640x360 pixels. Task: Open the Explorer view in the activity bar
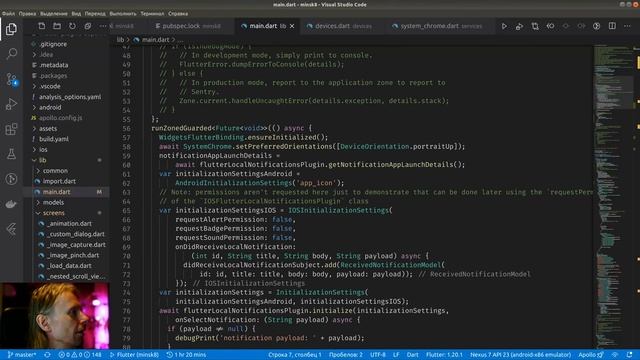[11, 29]
